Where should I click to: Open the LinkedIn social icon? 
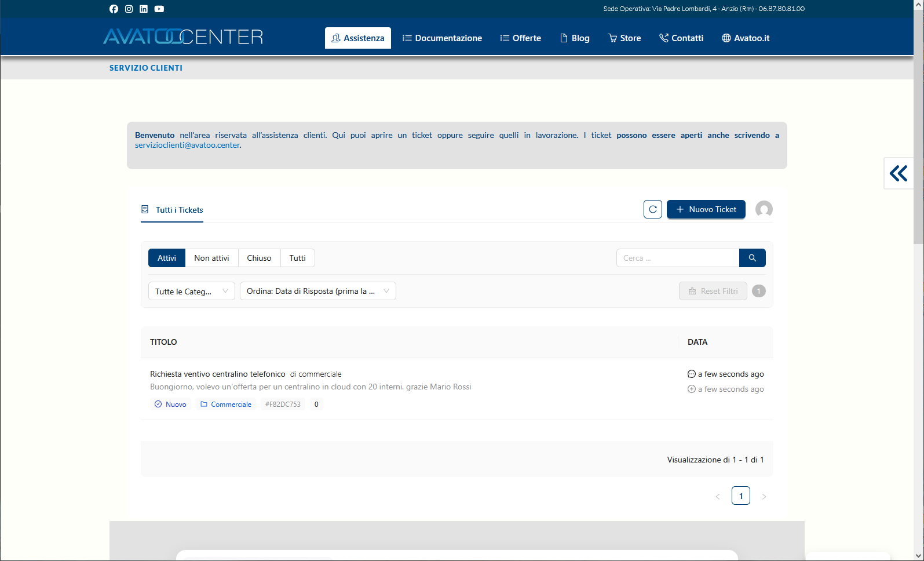pyautogui.click(x=144, y=9)
